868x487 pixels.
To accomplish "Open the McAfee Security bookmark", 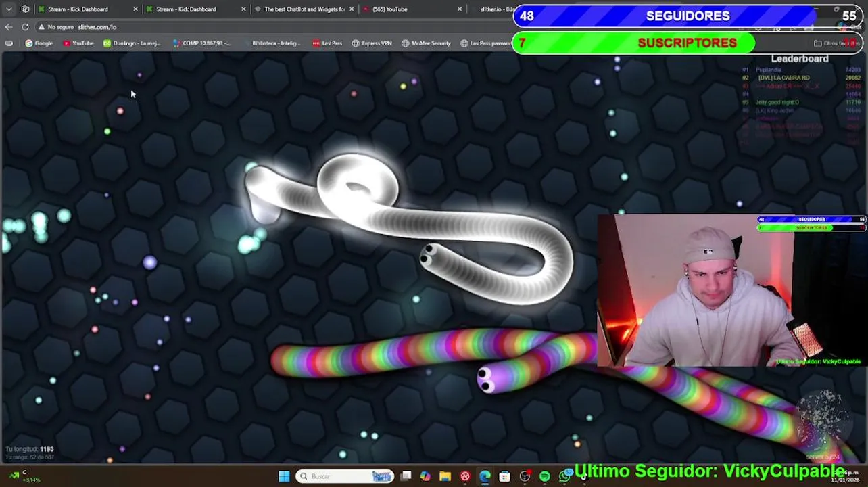I will (x=426, y=43).
